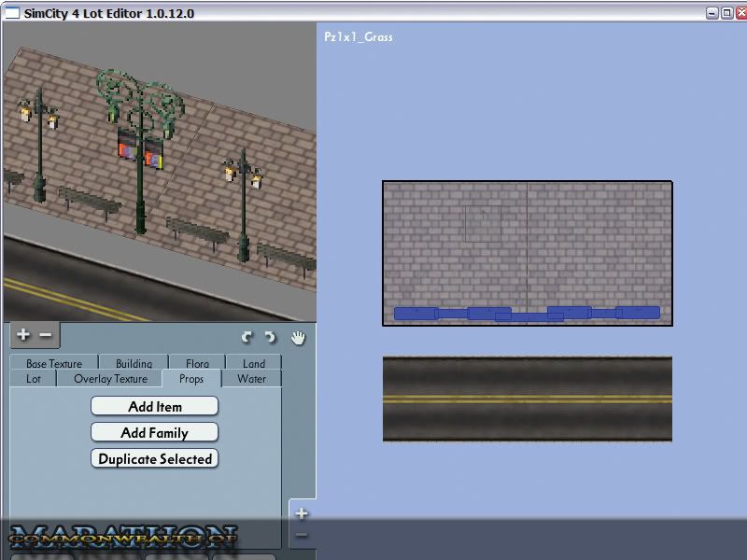The width and height of the screenshot is (747, 560).
Task: Zoom out the 3D preview with minus
Action: click(x=46, y=335)
